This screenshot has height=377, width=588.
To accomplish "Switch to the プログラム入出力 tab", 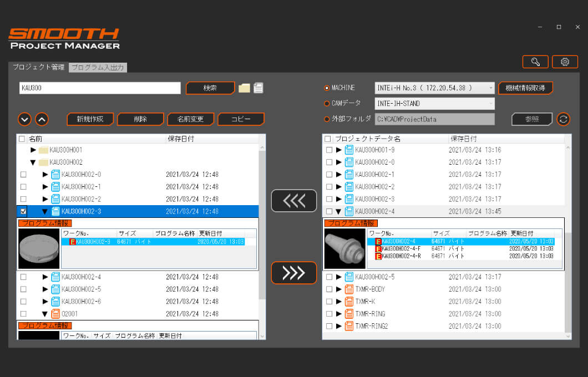I will click(x=98, y=67).
